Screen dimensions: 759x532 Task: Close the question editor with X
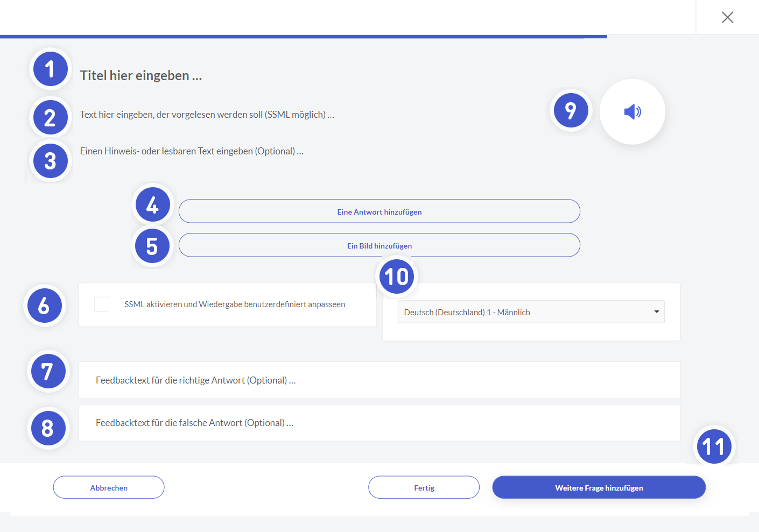(727, 18)
